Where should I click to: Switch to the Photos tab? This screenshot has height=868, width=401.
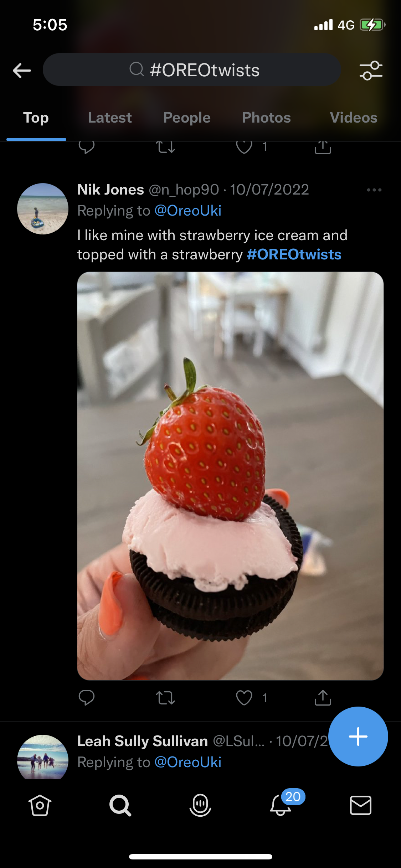point(266,118)
